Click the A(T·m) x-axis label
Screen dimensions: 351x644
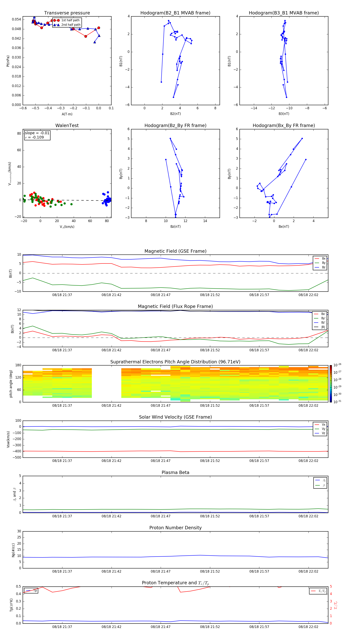coord(67,114)
